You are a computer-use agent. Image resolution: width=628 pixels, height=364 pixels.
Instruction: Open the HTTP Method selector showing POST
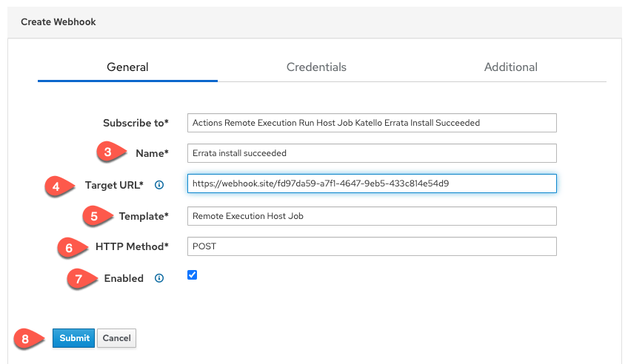tap(371, 246)
